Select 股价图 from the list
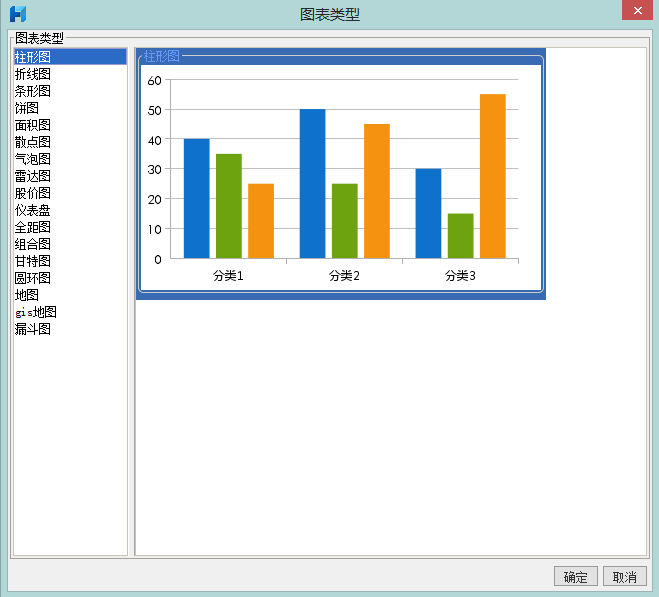The height and width of the screenshot is (597, 659). (70, 193)
